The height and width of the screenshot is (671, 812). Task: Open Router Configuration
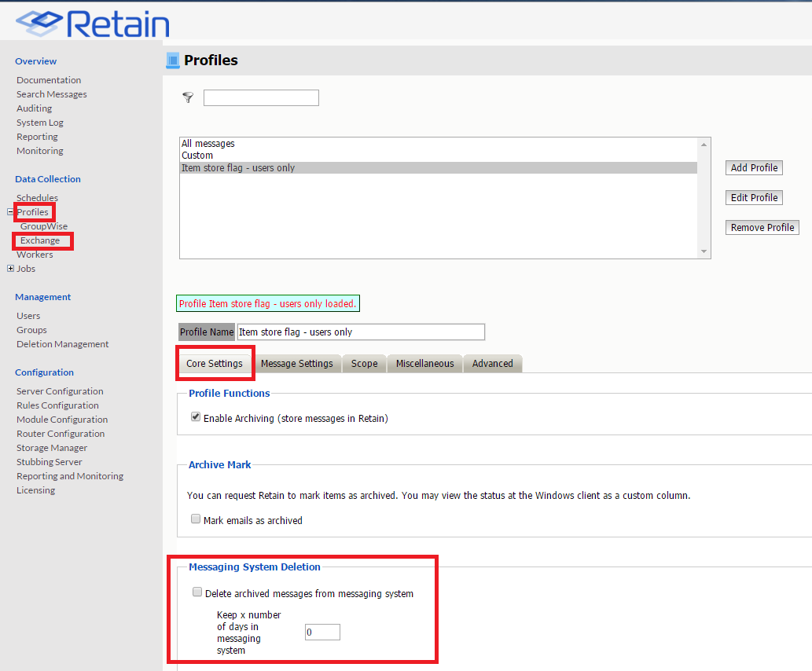point(61,434)
